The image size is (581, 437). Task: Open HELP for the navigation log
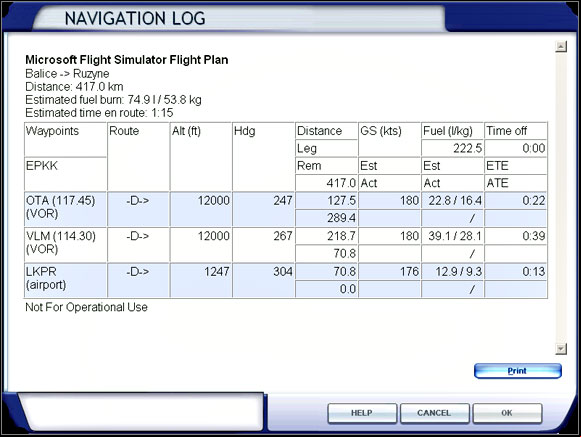[x=362, y=413]
